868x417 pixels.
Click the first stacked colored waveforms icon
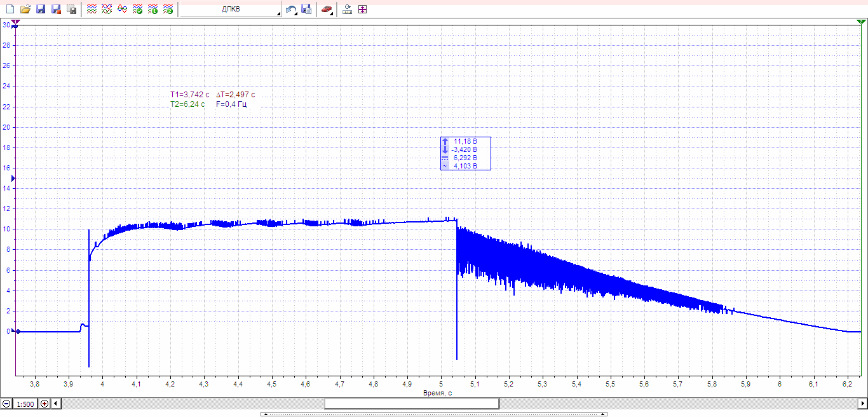(x=92, y=10)
